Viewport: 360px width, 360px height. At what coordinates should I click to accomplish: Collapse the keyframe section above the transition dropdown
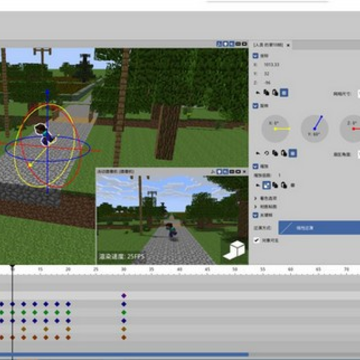(255, 215)
